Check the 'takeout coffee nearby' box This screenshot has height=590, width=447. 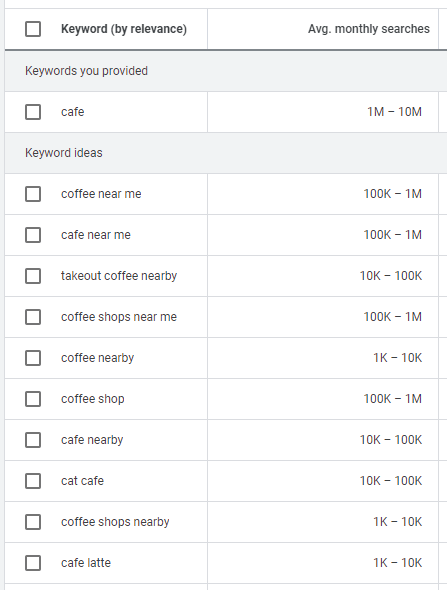pos(33,276)
